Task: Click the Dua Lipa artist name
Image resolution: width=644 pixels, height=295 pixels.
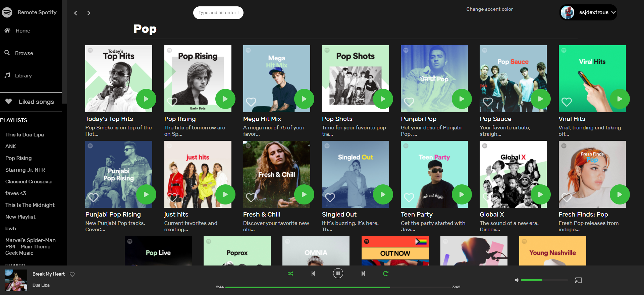Action: tap(41, 285)
